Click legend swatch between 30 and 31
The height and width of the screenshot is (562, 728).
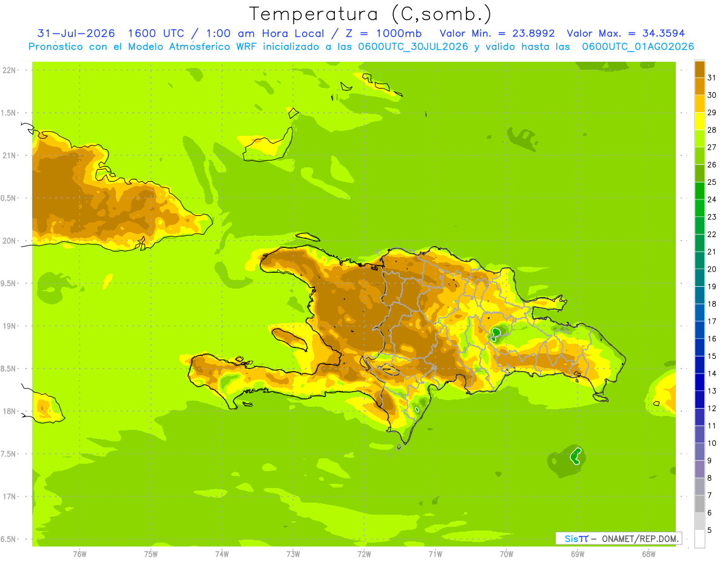(699, 86)
